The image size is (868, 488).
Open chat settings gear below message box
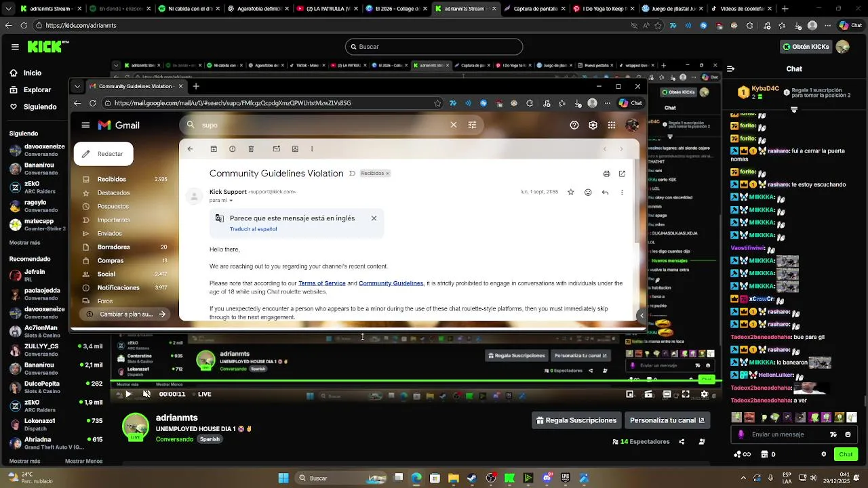824,454
